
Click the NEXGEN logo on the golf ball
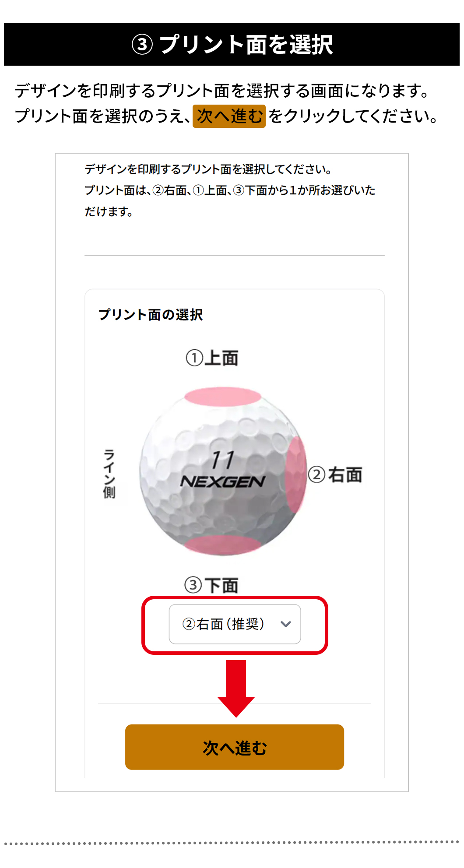click(222, 481)
